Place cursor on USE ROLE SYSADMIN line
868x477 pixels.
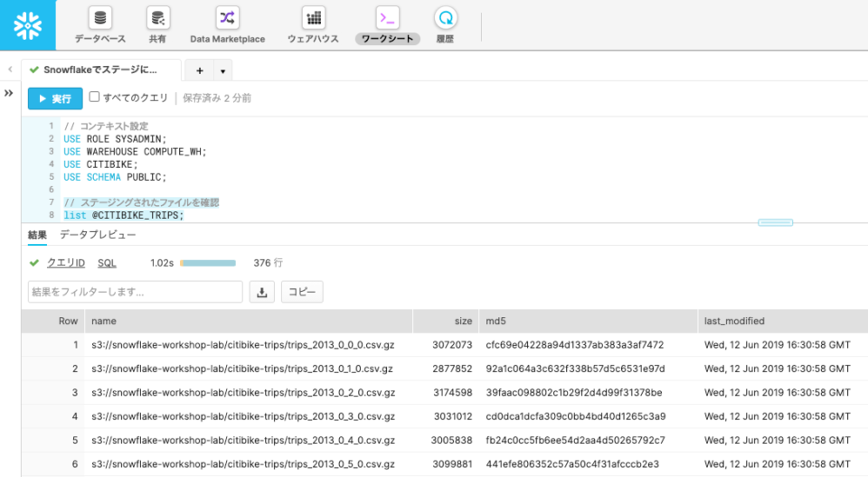click(x=115, y=139)
